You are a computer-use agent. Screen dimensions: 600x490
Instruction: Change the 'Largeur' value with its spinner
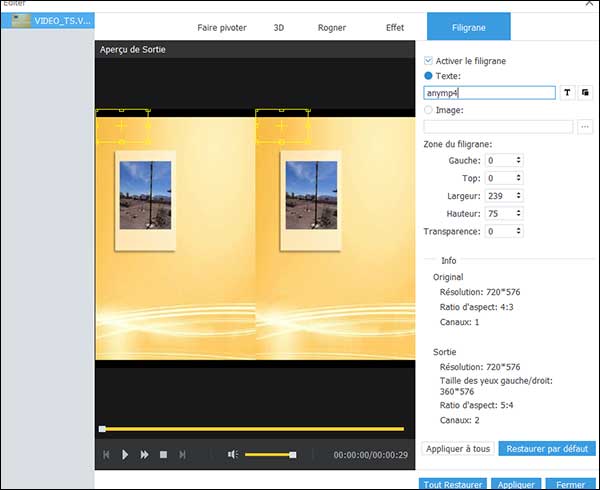[518, 196]
